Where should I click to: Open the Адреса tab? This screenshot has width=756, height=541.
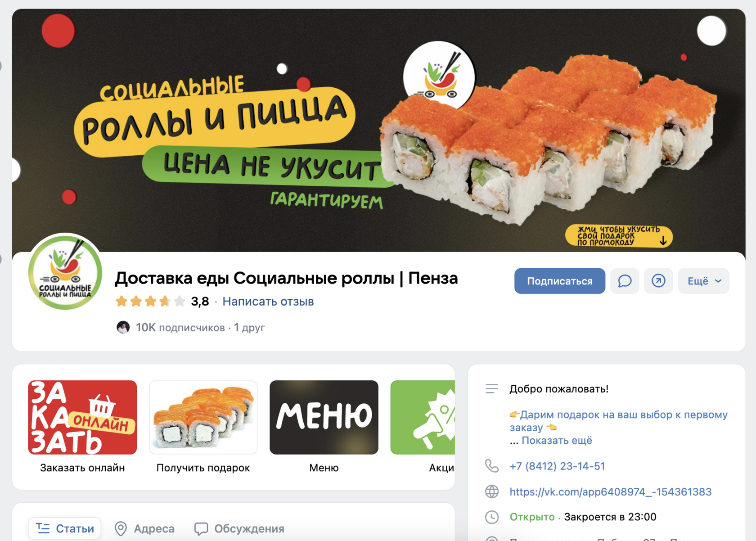(x=145, y=528)
